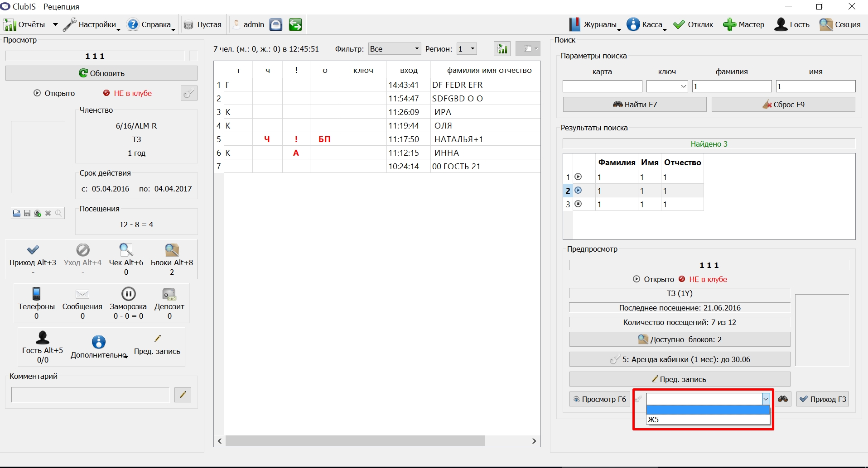868x468 pixels.
Task: Open the Журналы journals dropdown
Action: pos(595,24)
